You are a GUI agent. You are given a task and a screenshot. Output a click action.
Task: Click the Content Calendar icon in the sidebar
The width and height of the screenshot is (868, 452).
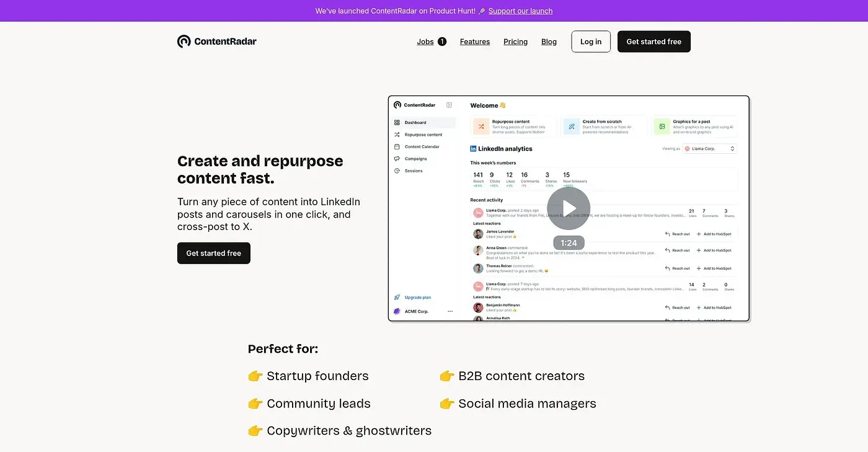(397, 147)
